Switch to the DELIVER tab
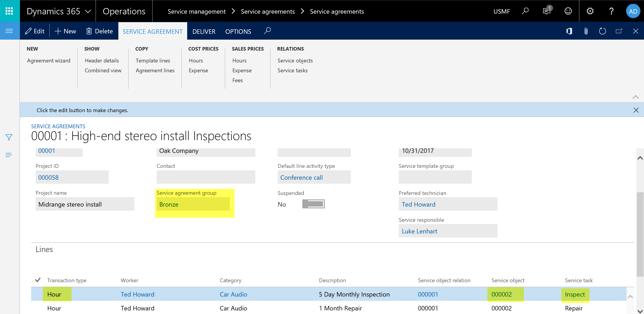644x314 pixels. click(x=204, y=32)
